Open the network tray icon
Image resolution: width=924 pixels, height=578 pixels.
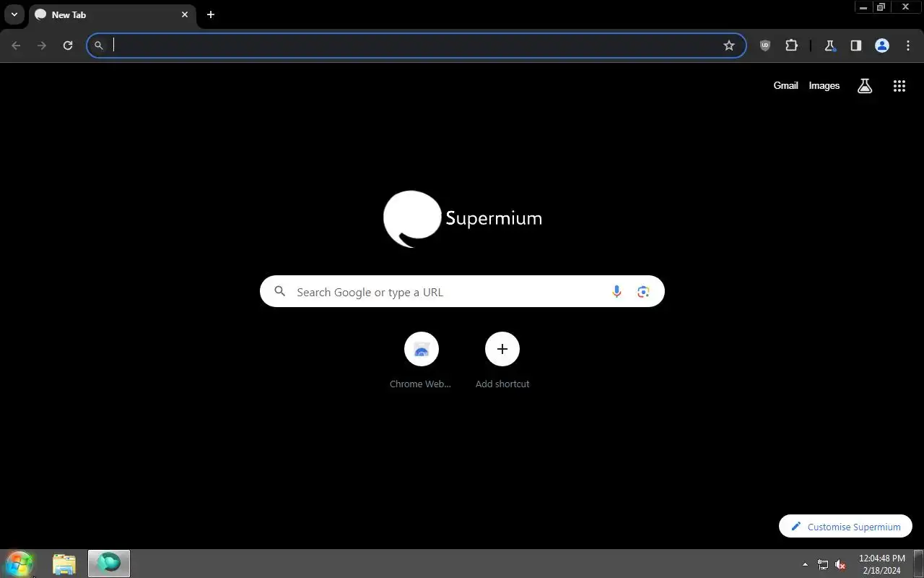click(x=823, y=564)
